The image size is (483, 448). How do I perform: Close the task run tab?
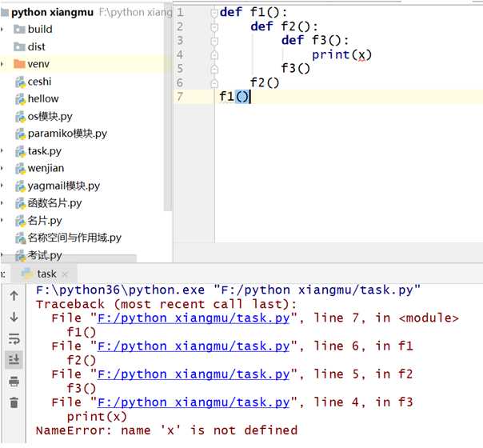click(65, 274)
